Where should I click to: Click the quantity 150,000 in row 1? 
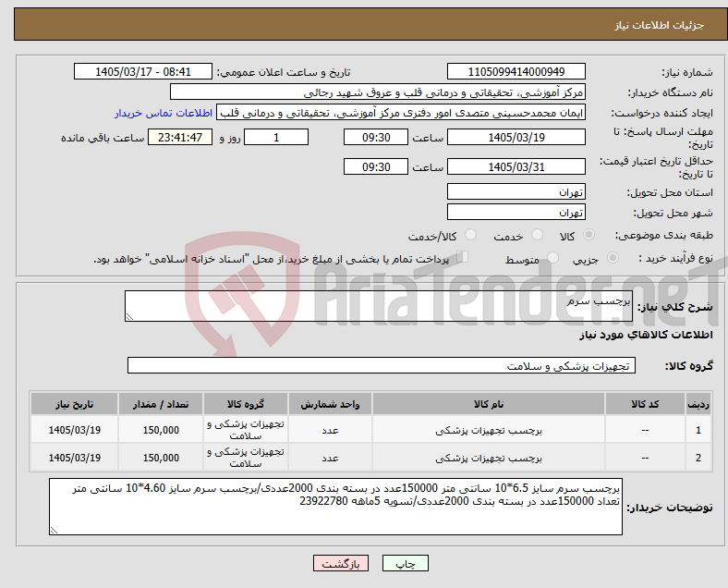click(x=161, y=430)
